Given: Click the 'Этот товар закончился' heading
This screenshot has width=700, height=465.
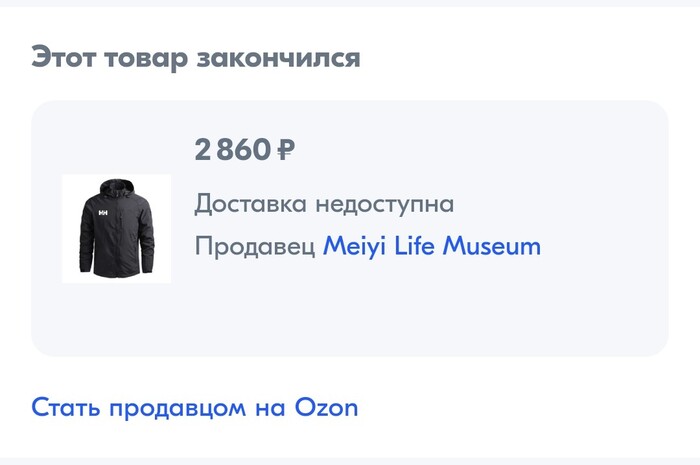Looking at the screenshot, I should pyautogui.click(x=195, y=57).
